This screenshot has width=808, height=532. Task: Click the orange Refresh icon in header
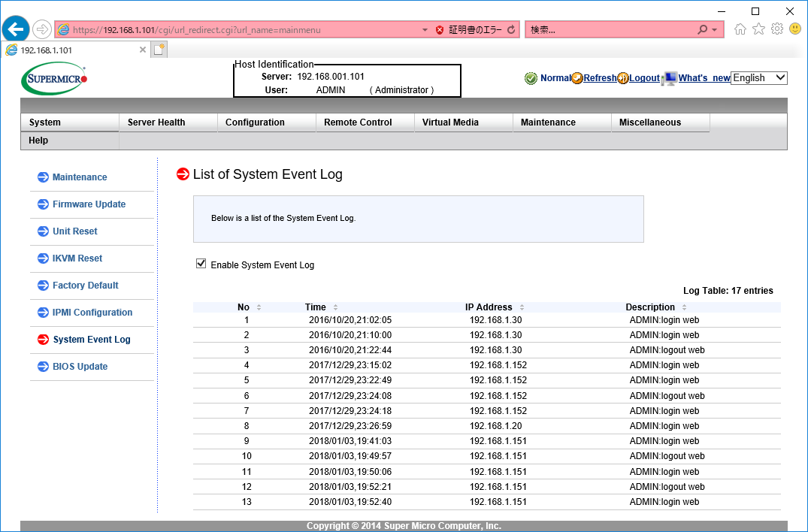click(577, 78)
